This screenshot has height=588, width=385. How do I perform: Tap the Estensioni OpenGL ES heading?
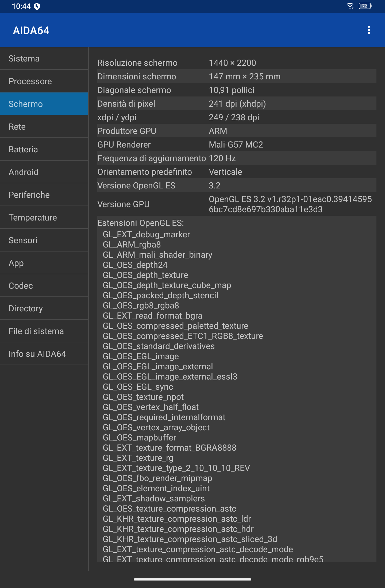click(x=141, y=223)
